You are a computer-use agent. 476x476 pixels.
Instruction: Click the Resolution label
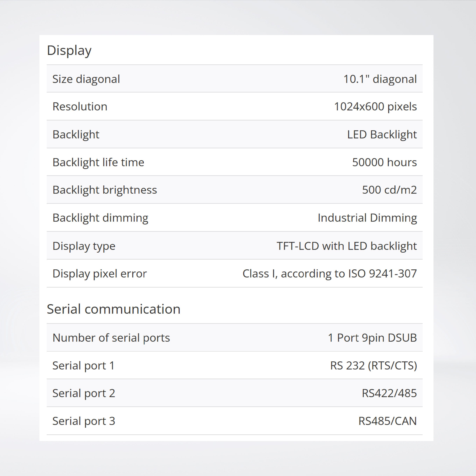point(80,106)
